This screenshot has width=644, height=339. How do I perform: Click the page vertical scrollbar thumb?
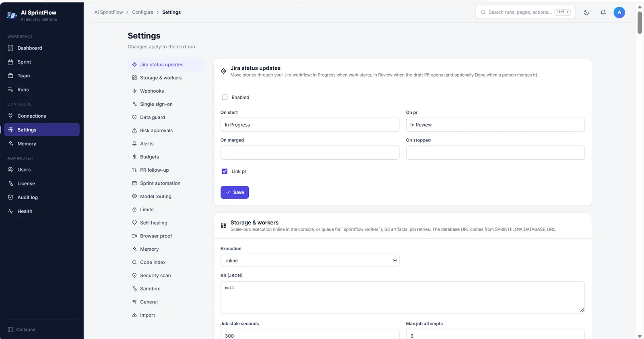pos(640,23)
